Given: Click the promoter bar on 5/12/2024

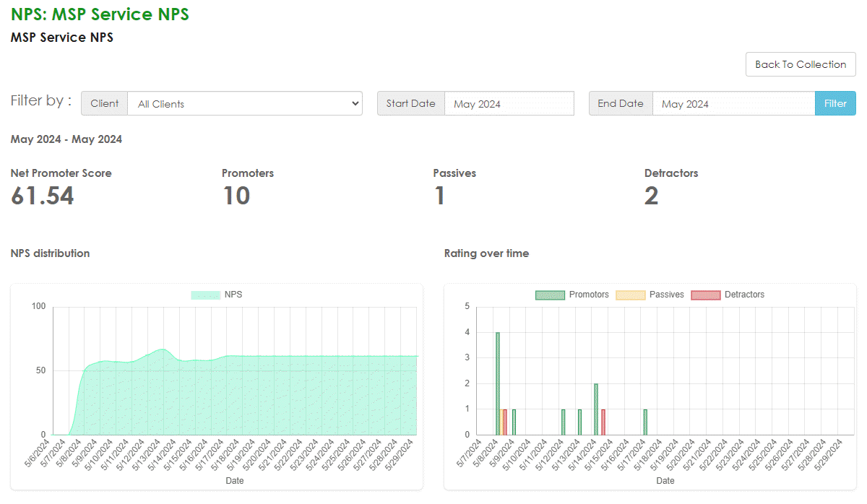Looking at the screenshot, I should point(563,422).
